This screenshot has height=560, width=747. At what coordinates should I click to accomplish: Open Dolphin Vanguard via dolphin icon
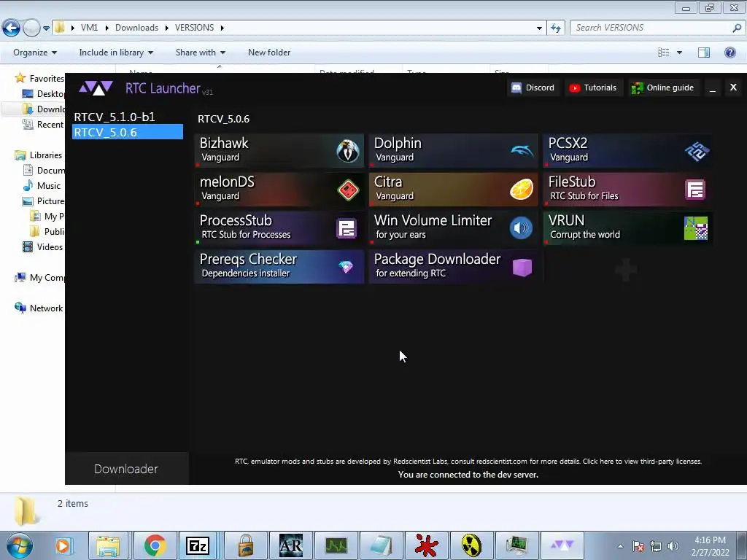522,150
